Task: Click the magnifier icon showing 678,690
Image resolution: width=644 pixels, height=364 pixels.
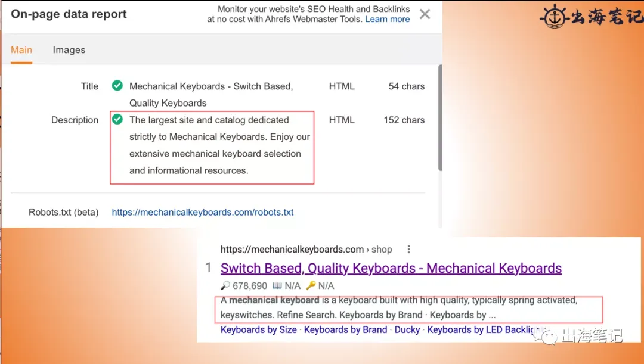Action: click(x=225, y=285)
